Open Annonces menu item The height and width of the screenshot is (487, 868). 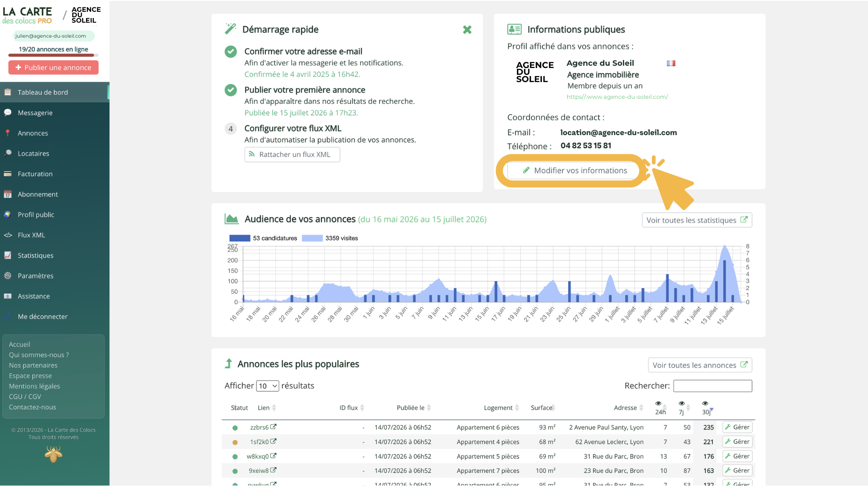(x=54, y=133)
